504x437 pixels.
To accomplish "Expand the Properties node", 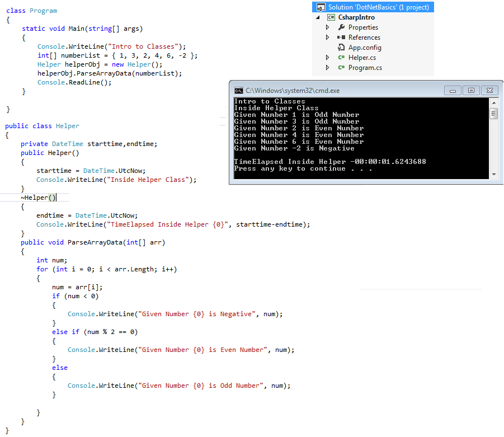I will coord(327,27).
